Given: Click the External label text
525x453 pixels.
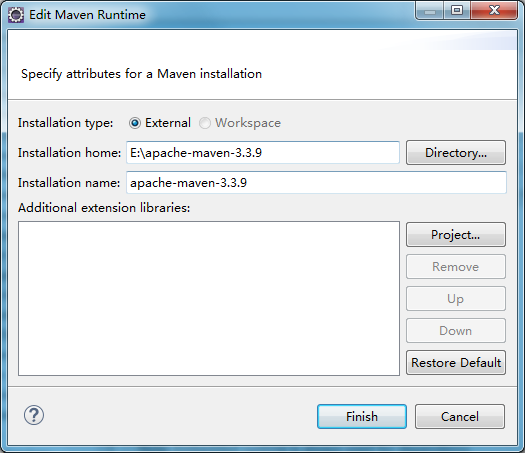Looking at the screenshot, I should point(168,123).
